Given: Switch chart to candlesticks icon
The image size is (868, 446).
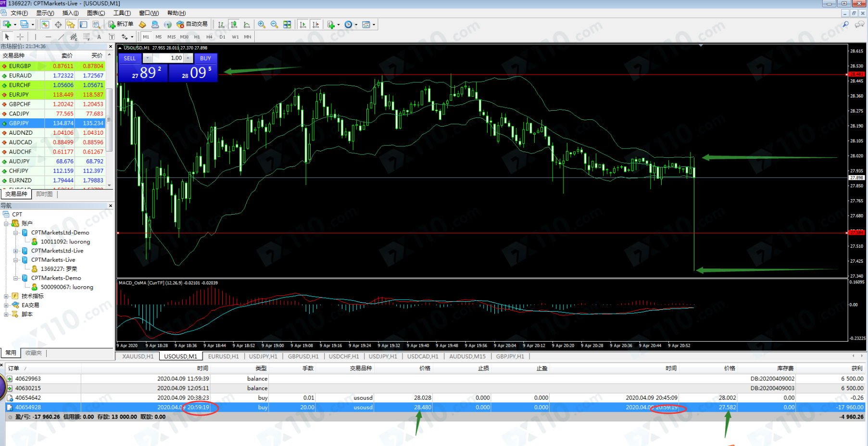Looking at the screenshot, I should pyautogui.click(x=234, y=24).
